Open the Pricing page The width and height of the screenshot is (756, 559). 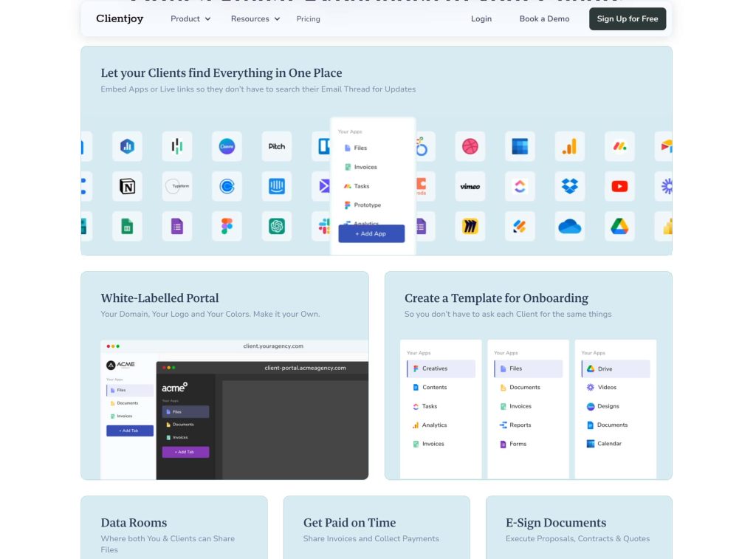308,18
